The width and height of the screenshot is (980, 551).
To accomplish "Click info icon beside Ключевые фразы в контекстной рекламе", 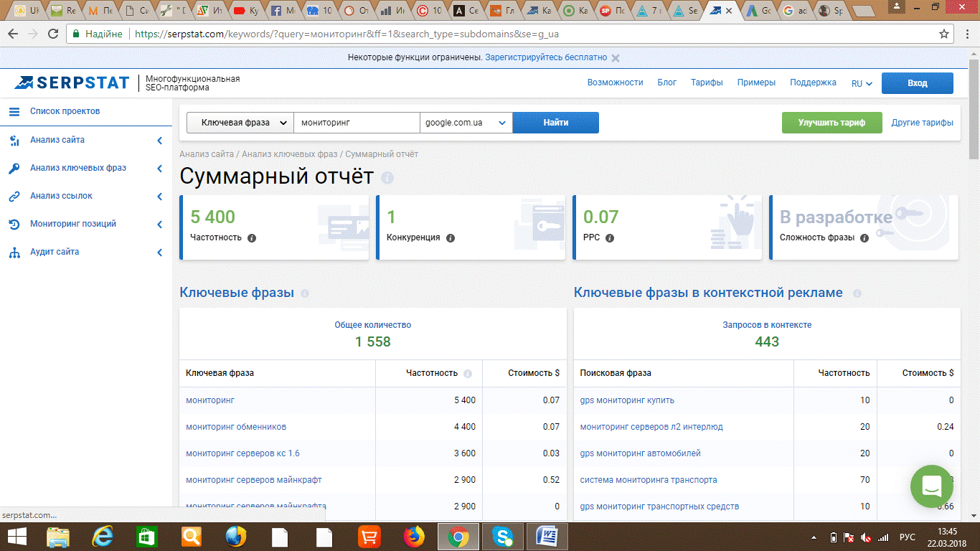I will 857,293.
